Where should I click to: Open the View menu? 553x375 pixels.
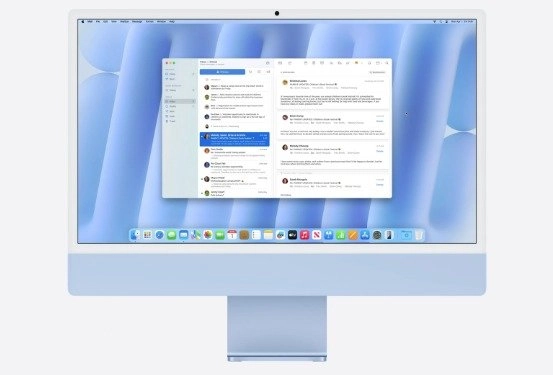pyautogui.click(x=114, y=22)
